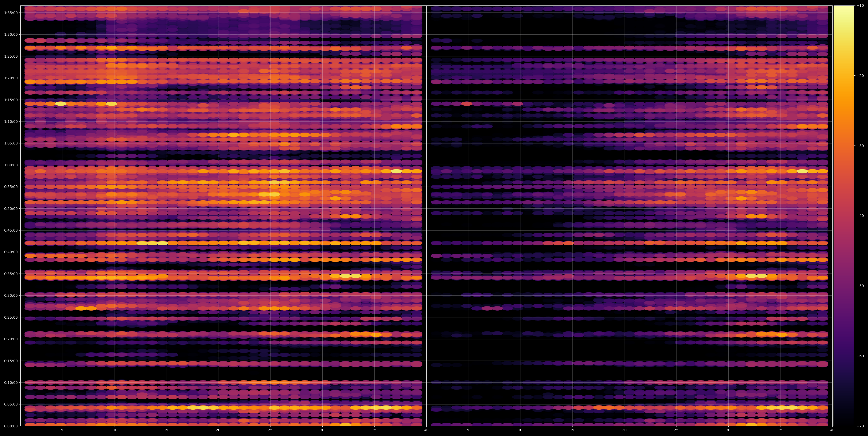Select x-axis tick 30 of second heatmap
Image resolution: width=868 pixels, height=436 pixels.
[728, 430]
